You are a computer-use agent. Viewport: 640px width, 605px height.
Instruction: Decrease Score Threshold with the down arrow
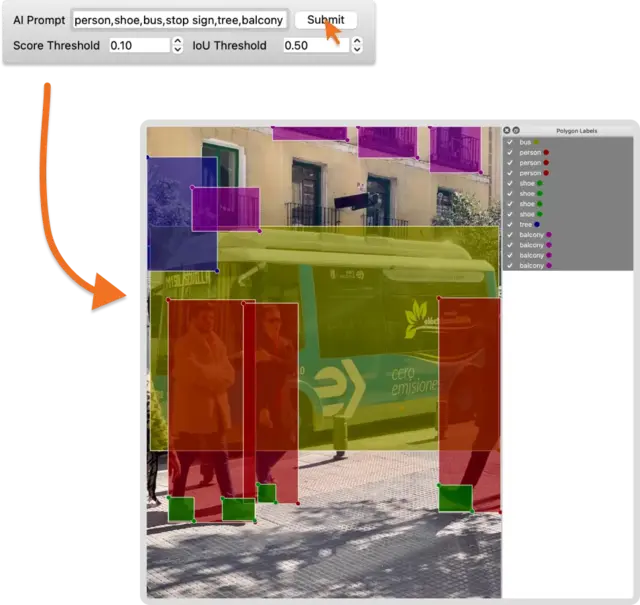coord(178,49)
